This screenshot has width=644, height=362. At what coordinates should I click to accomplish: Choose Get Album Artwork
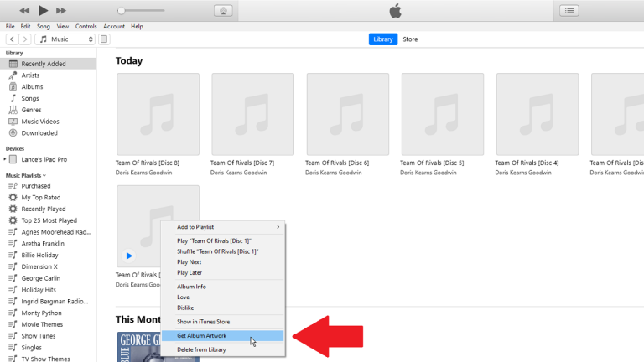(x=223, y=336)
